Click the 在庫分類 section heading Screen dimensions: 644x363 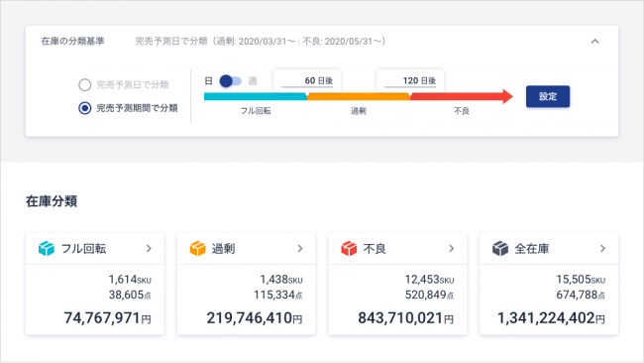[x=52, y=201]
